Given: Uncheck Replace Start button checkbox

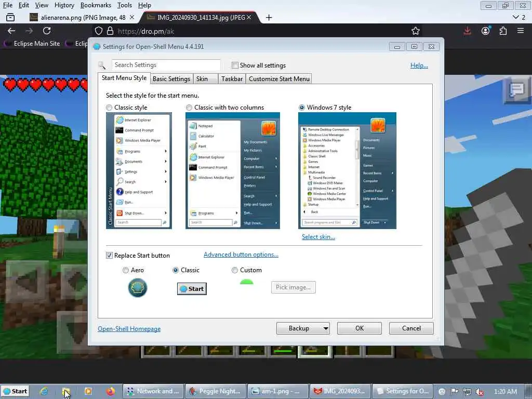Looking at the screenshot, I should coord(109,256).
